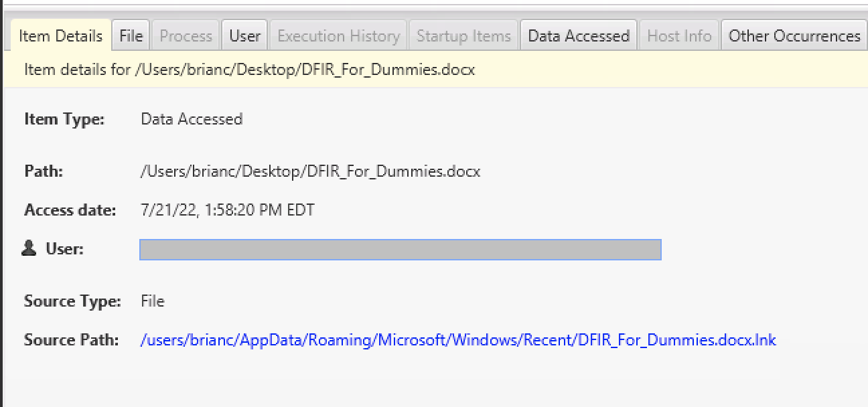The width and height of the screenshot is (868, 407).
Task: Open the DFIR_For_Dummies.docx.lnk source path link
Action: coord(458,340)
